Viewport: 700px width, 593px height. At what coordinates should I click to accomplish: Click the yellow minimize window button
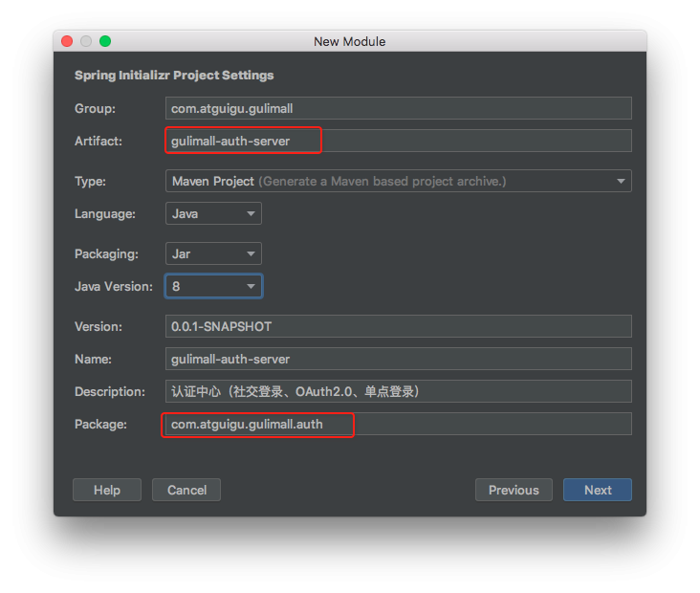86,41
